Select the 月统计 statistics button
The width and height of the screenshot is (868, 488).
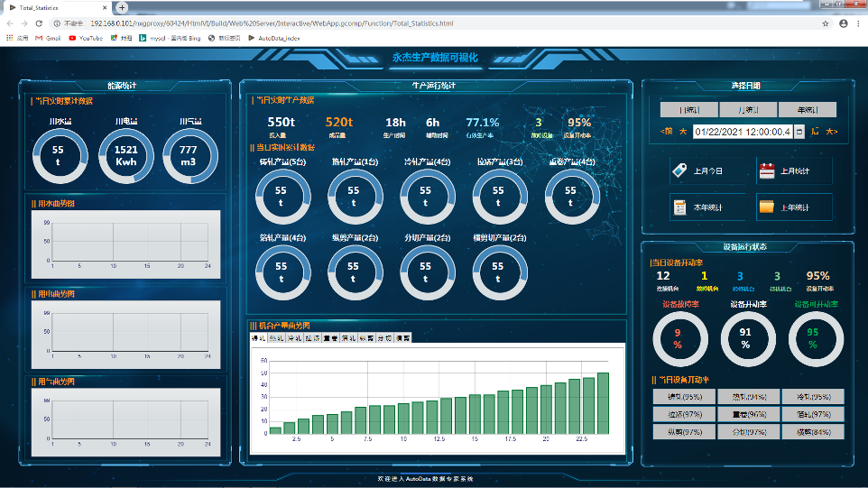tap(747, 110)
